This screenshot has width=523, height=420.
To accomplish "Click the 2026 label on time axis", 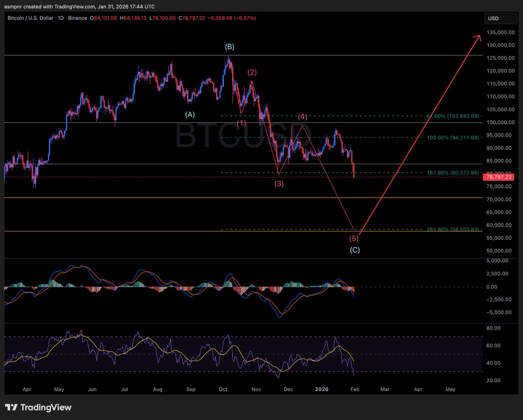I will [x=323, y=389].
